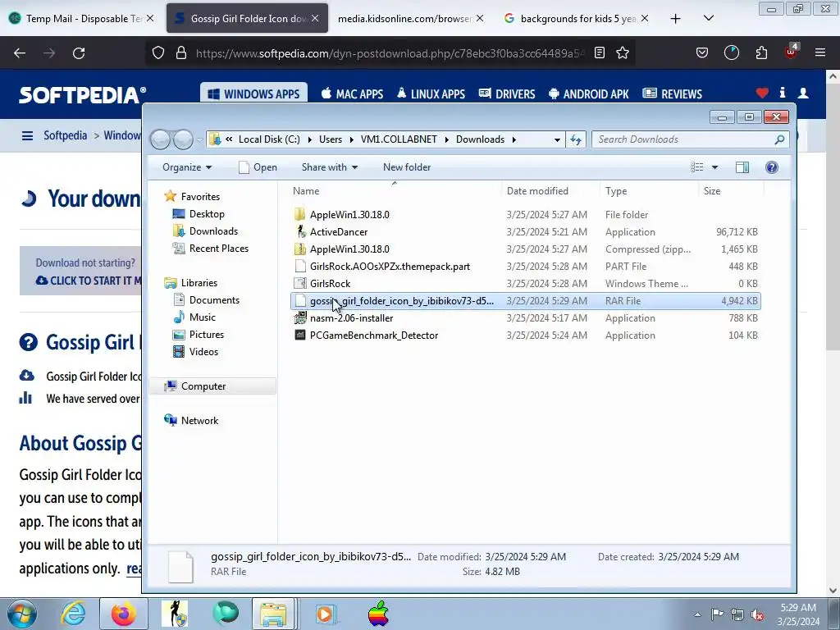Click the red heart icon on Softpedia
Image resolution: width=840 pixels, height=630 pixels.
[762, 94]
